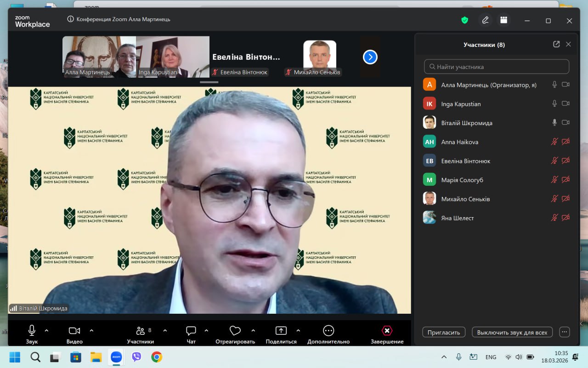Expand audio options arrow next to Звук
The height and width of the screenshot is (368, 588).
click(46, 330)
